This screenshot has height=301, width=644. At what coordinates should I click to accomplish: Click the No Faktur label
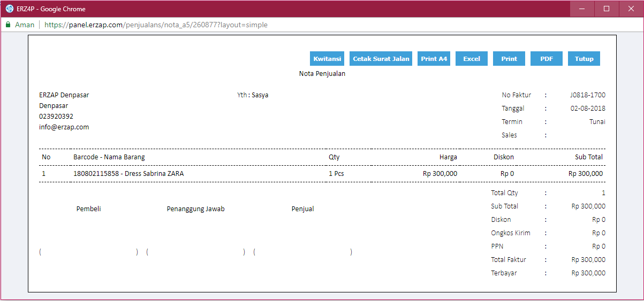(x=517, y=95)
